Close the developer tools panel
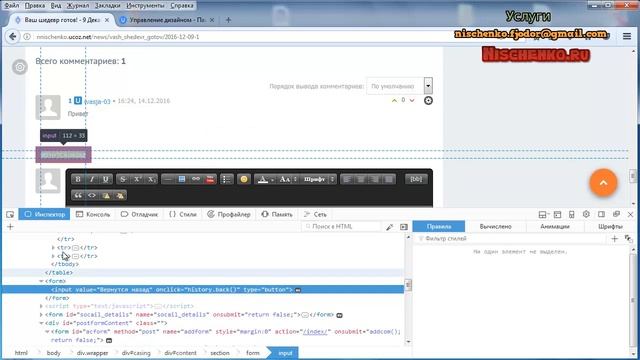640x360 pixels. (630, 214)
